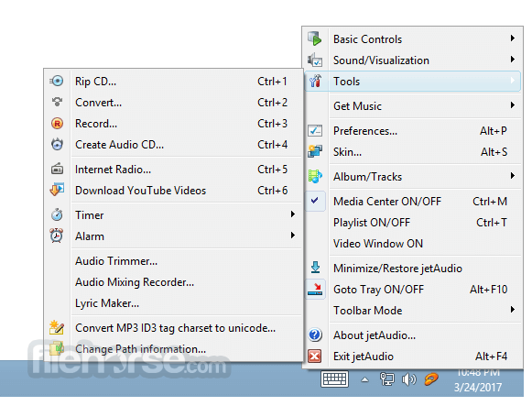Select Audio Trimmer... menu item
This screenshot has height=406, width=532.
[x=173, y=261]
